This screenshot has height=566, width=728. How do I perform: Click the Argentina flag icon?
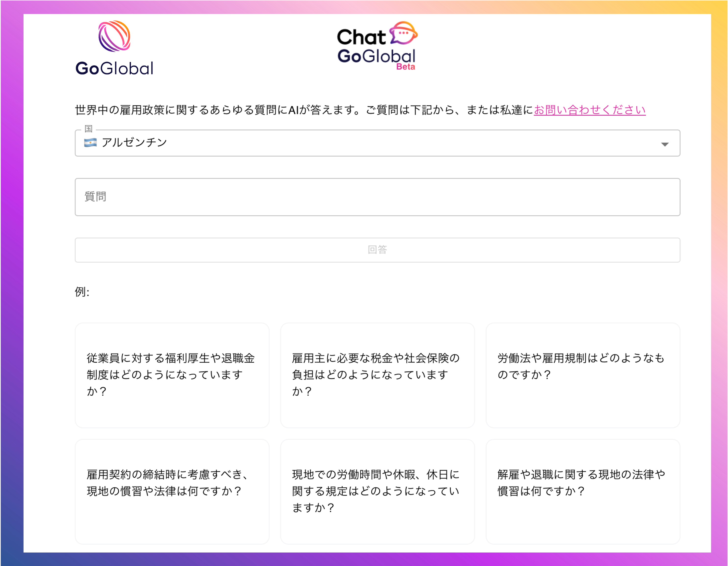[x=90, y=143]
